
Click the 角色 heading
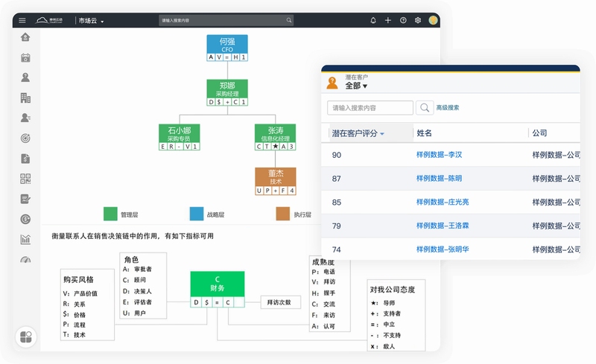tap(132, 260)
